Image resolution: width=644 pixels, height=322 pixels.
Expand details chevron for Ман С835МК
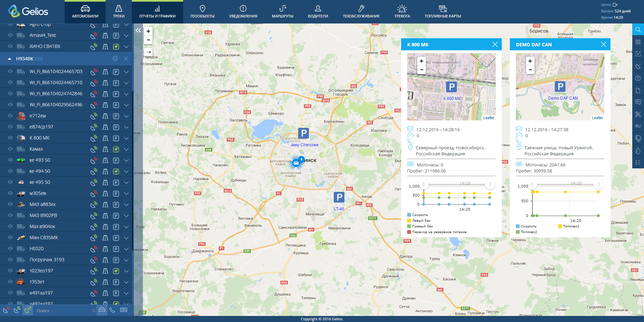click(x=126, y=238)
